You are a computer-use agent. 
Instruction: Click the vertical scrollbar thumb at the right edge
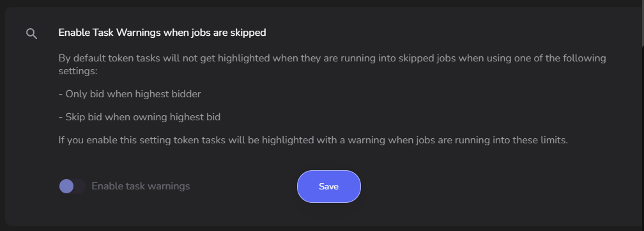[x=642, y=22]
